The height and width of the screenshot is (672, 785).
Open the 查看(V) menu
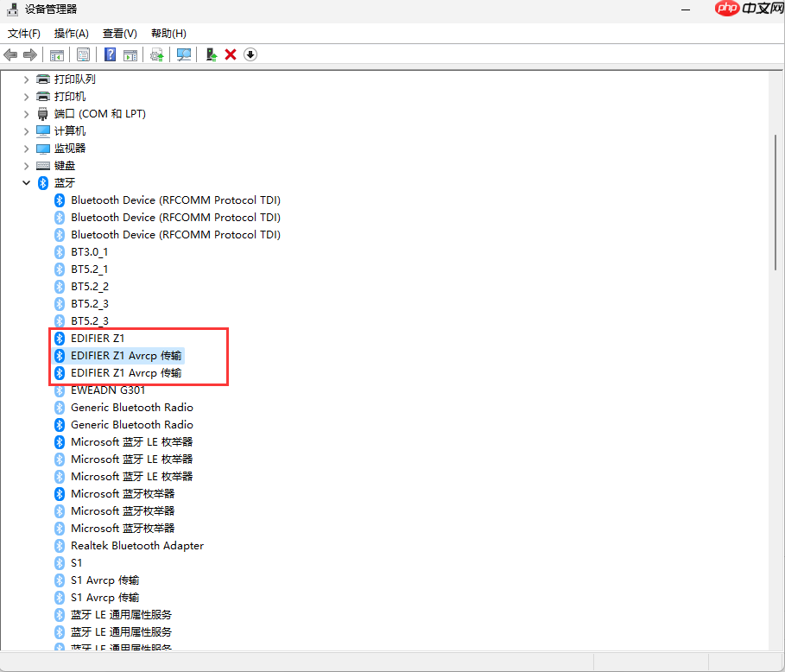pos(120,33)
